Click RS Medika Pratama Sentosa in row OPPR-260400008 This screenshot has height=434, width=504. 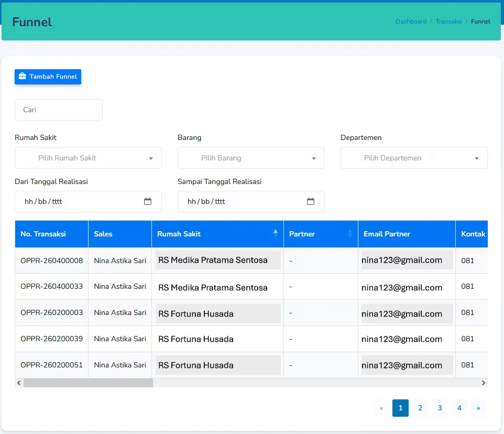(x=213, y=260)
